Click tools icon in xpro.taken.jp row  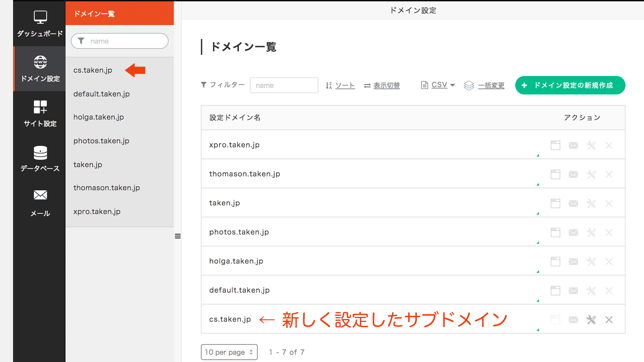point(591,145)
